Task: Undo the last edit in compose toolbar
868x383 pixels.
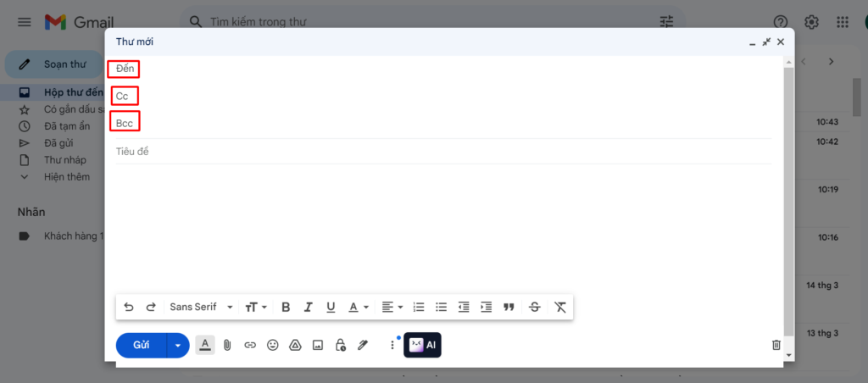Action: click(x=129, y=308)
